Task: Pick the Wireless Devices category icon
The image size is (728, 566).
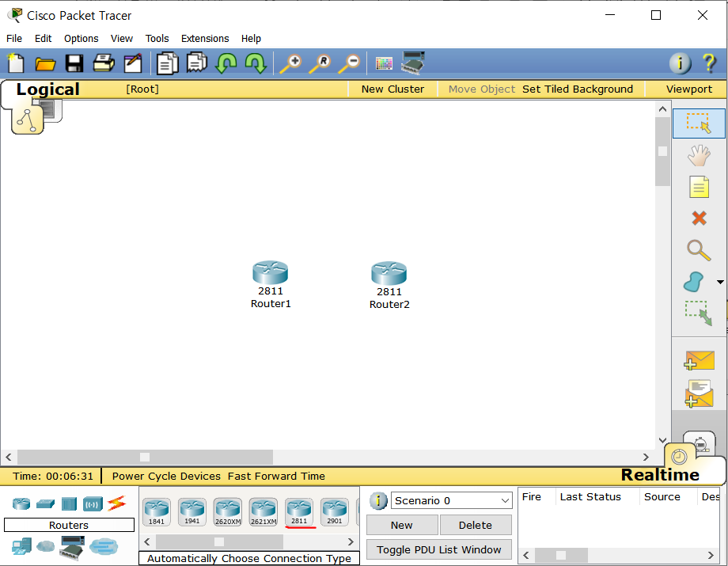Action: click(93, 503)
